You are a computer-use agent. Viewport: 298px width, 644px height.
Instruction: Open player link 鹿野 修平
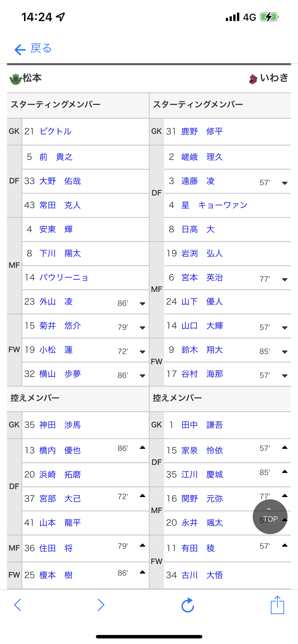click(202, 131)
